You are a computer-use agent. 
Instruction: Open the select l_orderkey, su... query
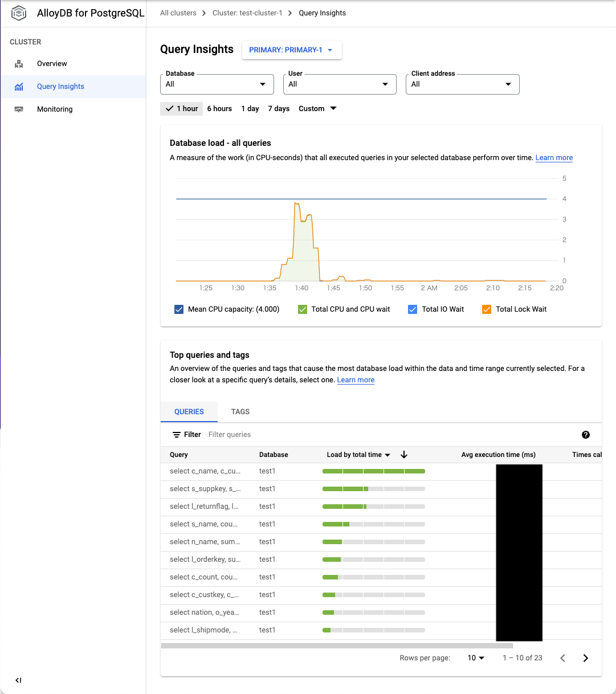tap(205, 560)
